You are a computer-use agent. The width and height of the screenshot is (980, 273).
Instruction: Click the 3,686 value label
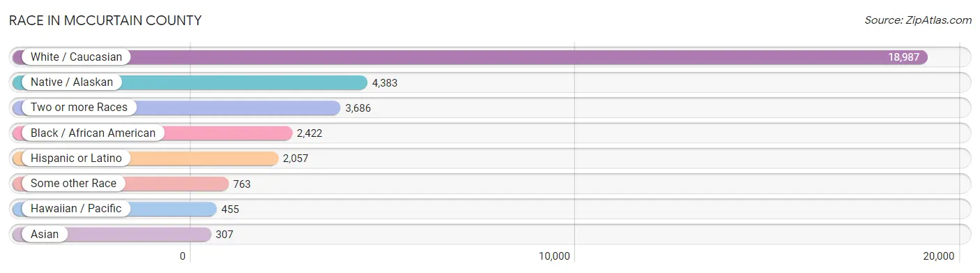[x=358, y=108]
